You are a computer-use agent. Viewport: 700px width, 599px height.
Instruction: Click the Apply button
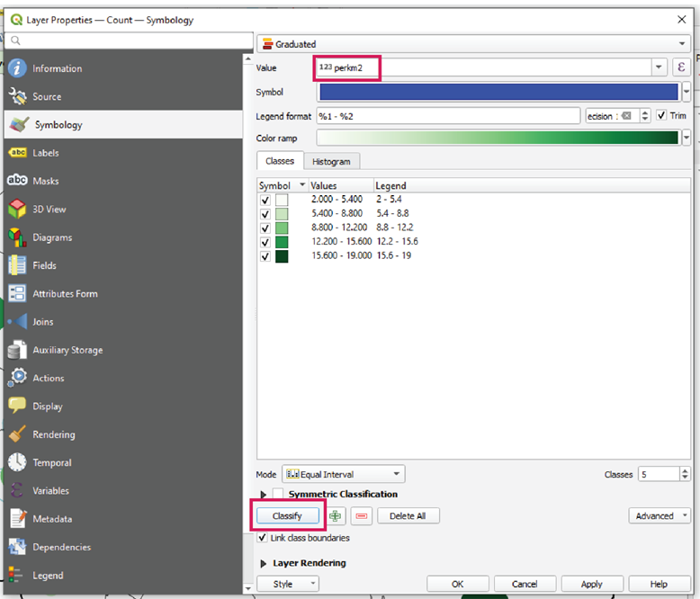591,584
